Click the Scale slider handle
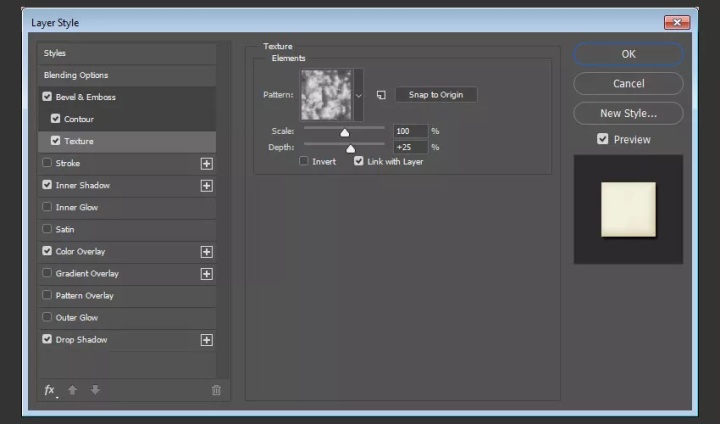The image size is (720, 424). pos(344,132)
